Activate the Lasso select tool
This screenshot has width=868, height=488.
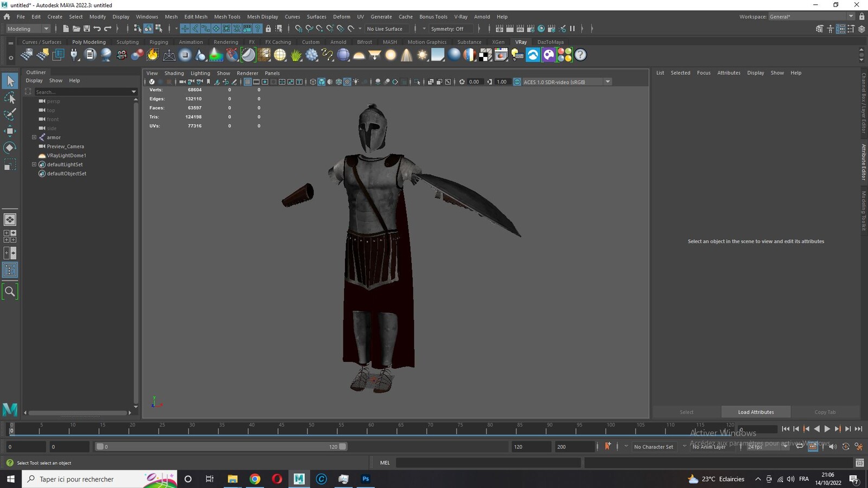[10, 98]
